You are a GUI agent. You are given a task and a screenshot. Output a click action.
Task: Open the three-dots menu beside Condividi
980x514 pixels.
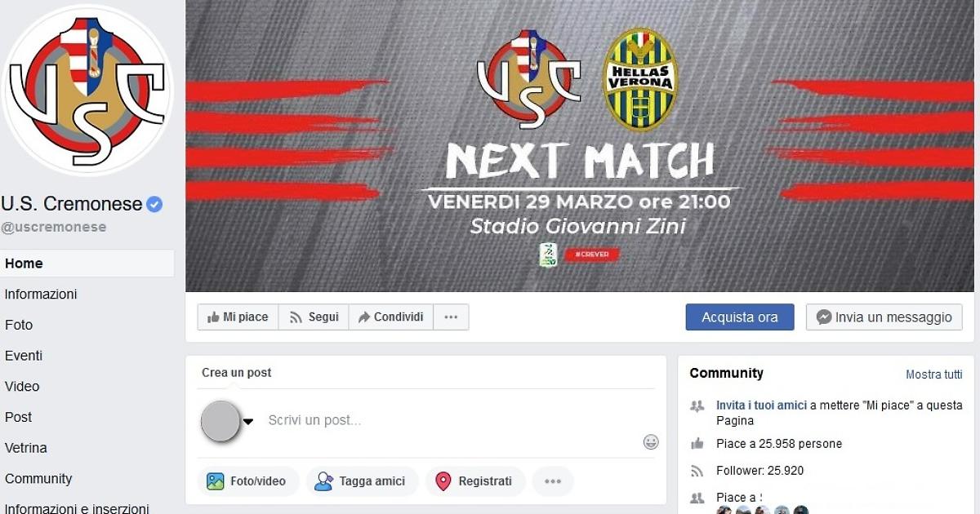(x=451, y=317)
